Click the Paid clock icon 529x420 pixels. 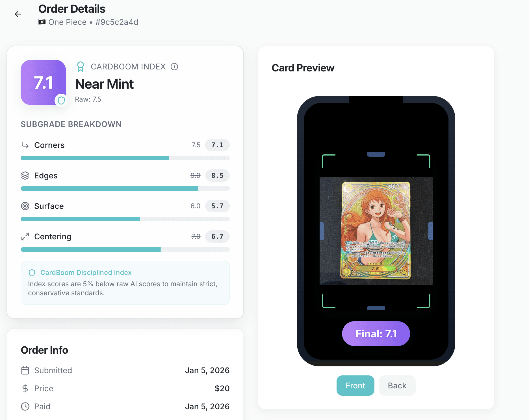(25, 406)
